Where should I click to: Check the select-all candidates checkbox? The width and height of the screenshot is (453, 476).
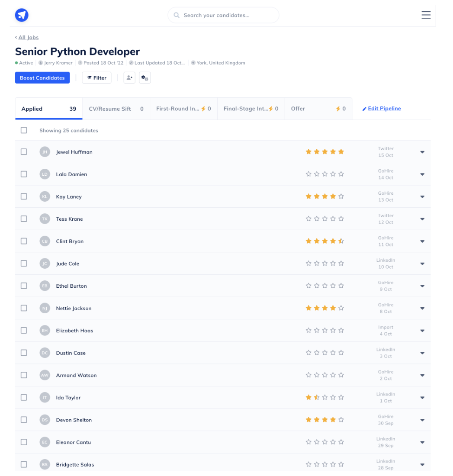[24, 130]
